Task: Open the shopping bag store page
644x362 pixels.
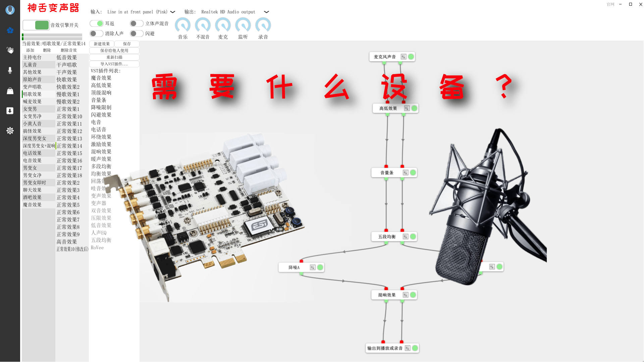Action: coord(10,91)
